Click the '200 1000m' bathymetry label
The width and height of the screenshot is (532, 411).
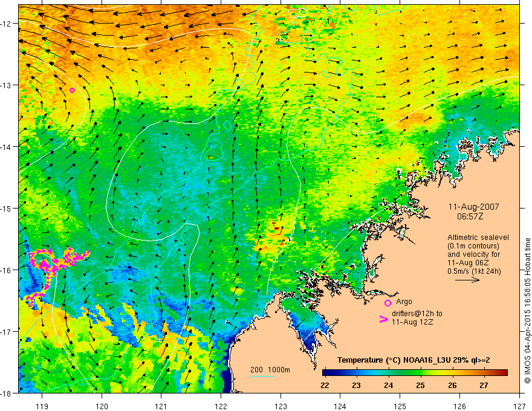[x=270, y=370]
